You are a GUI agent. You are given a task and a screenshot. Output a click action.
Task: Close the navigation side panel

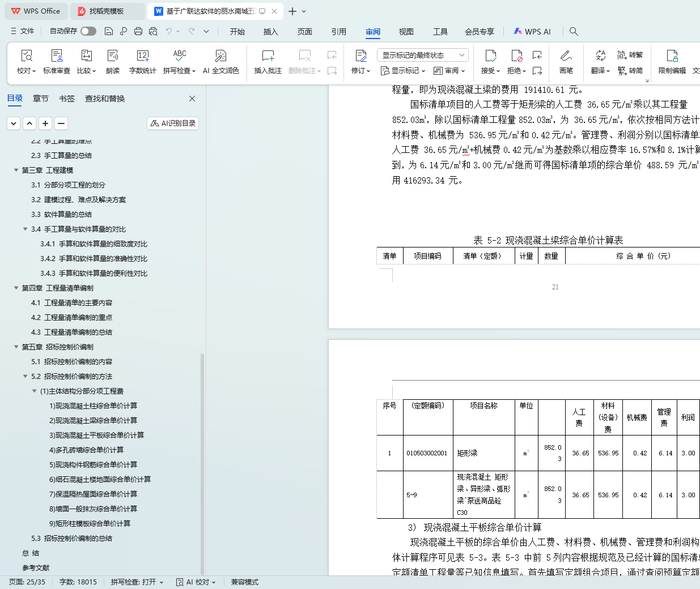click(x=192, y=99)
